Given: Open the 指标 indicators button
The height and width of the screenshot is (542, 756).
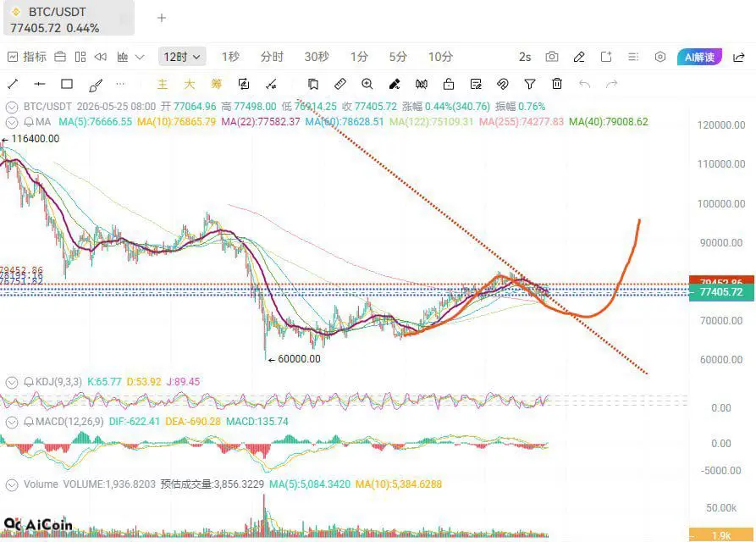Looking at the screenshot, I should (27, 57).
